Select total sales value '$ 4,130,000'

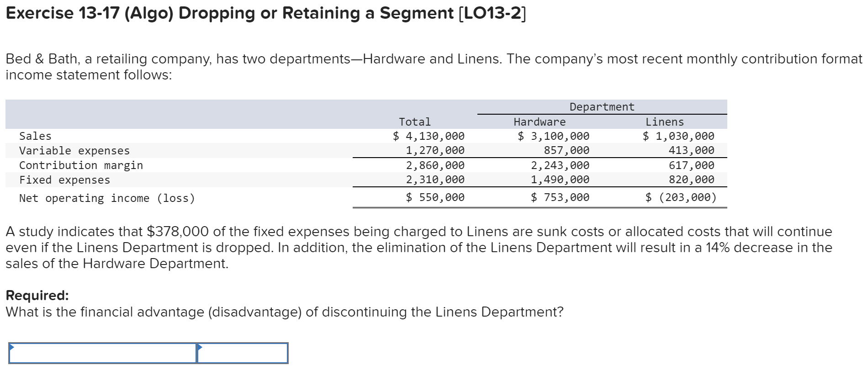click(429, 136)
